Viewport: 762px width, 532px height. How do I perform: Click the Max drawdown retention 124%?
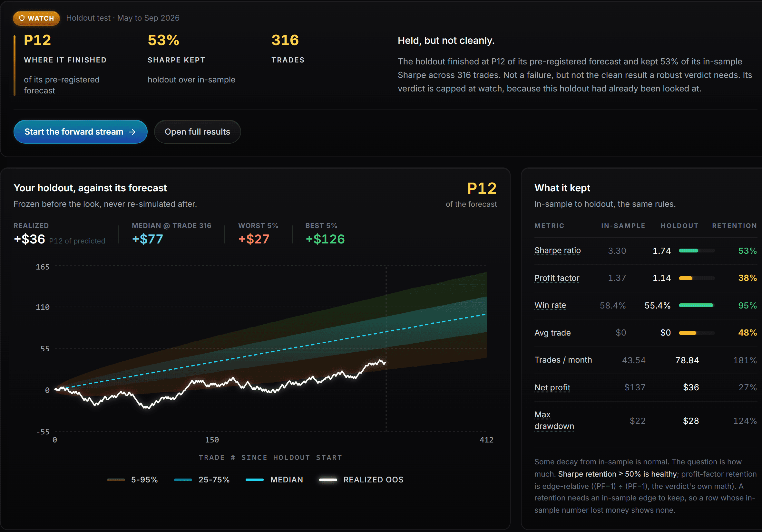(745, 421)
